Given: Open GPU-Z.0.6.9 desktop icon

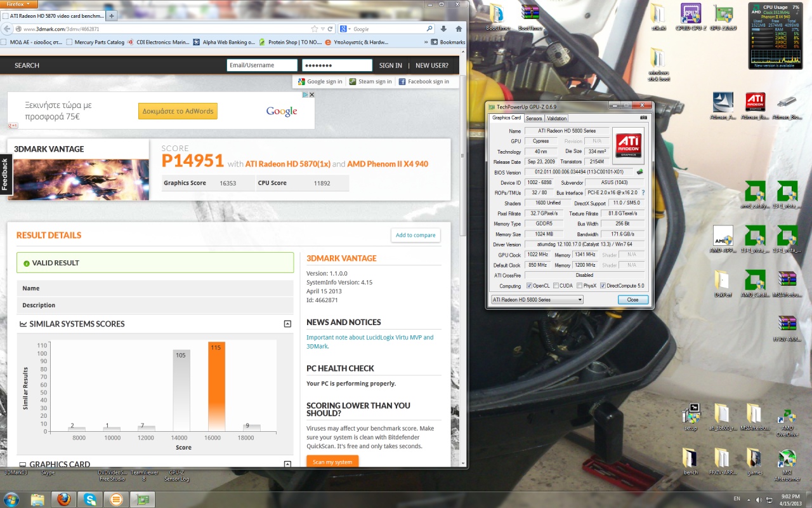Looking at the screenshot, I should click(723, 17).
